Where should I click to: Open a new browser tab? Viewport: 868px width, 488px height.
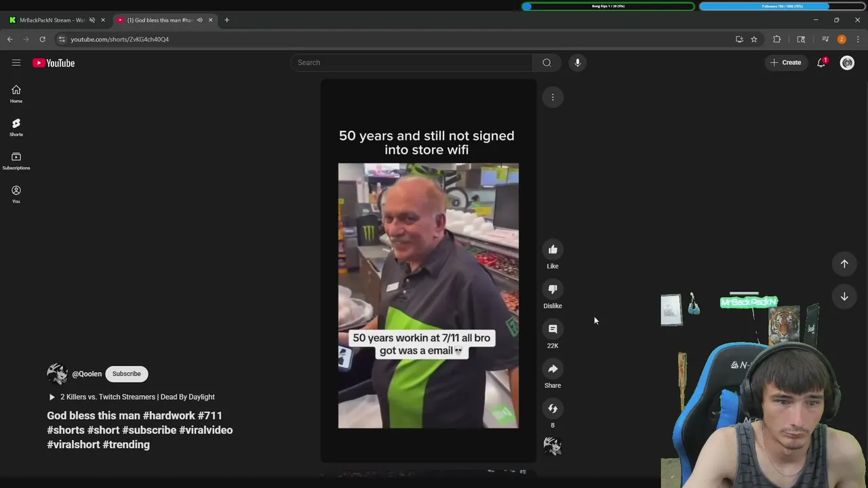(226, 20)
